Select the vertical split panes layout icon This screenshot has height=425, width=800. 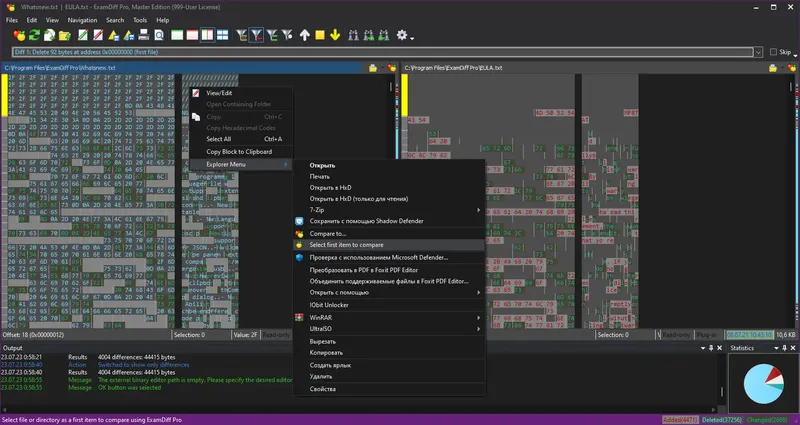(207, 35)
